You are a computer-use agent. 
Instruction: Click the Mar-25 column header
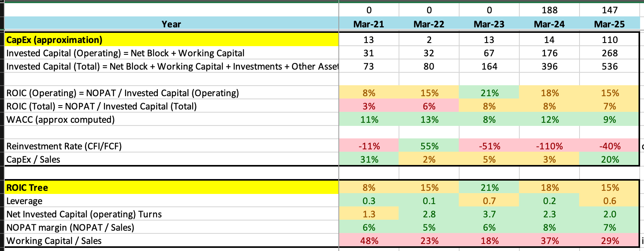pos(609,24)
